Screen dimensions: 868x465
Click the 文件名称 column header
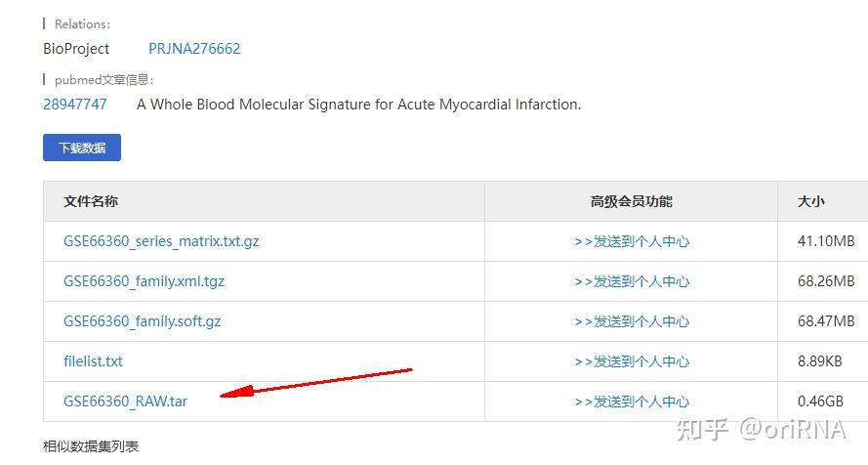point(91,201)
